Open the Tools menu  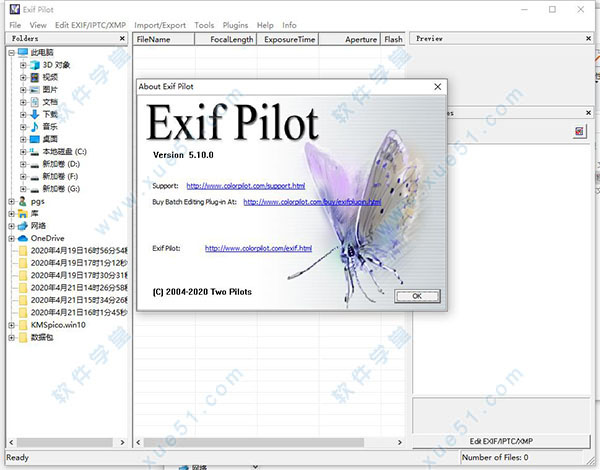click(204, 25)
